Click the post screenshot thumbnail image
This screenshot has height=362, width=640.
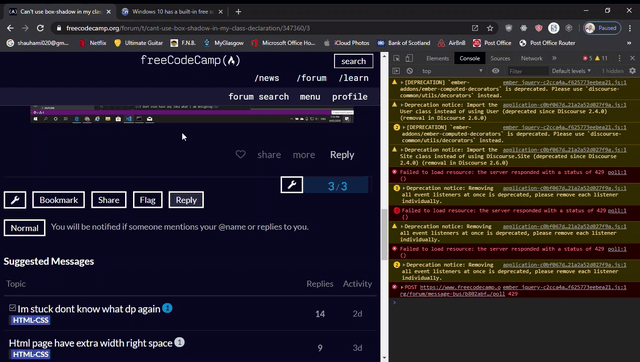click(192, 114)
